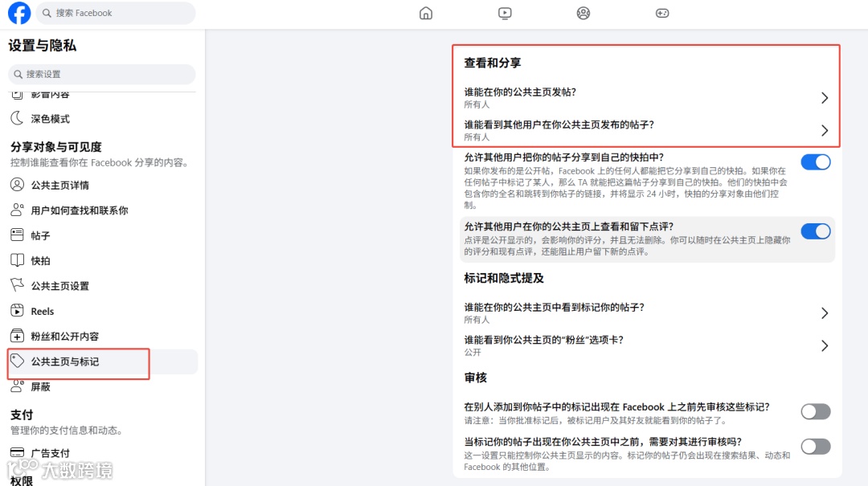This screenshot has width=868, height=486.
Task: Click the Reels play icon in sidebar
Action: point(17,311)
